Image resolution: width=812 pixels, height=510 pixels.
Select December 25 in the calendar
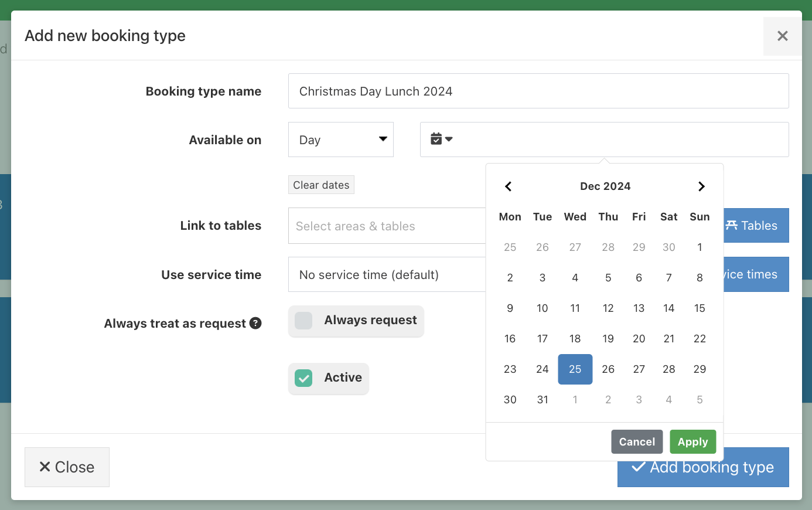click(x=575, y=369)
